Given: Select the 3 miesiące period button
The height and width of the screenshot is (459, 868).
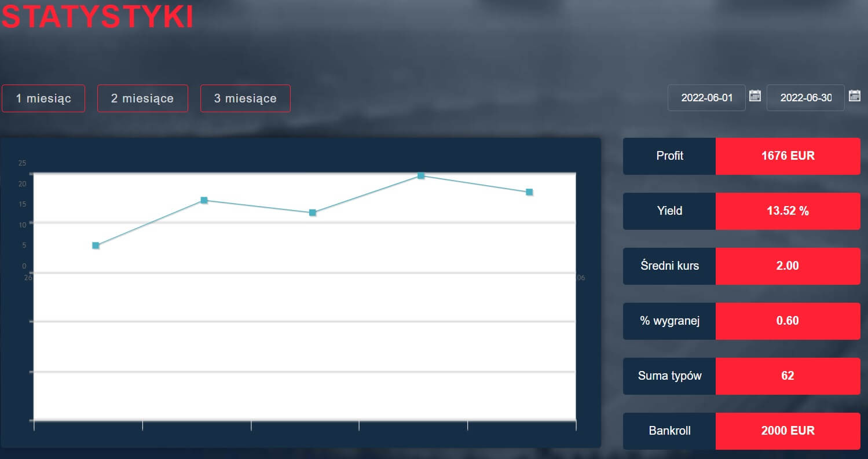Looking at the screenshot, I should click(x=245, y=98).
